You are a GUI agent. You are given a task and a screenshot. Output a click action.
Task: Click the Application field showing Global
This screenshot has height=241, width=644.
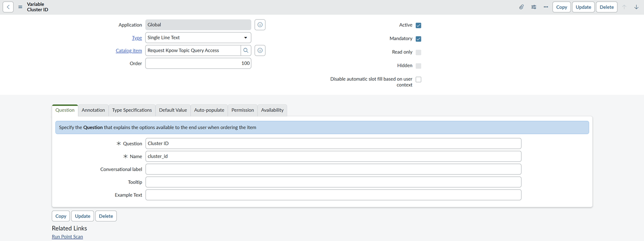pos(198,25)
